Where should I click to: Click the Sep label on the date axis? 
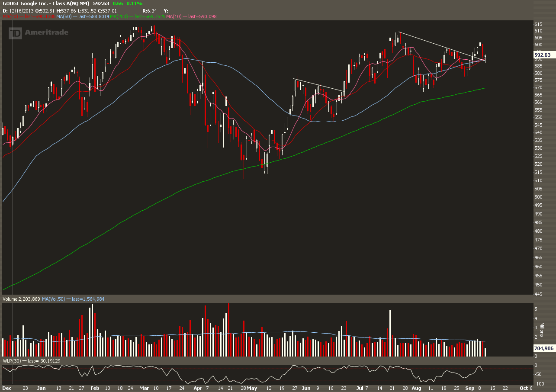tap(469, 388)
